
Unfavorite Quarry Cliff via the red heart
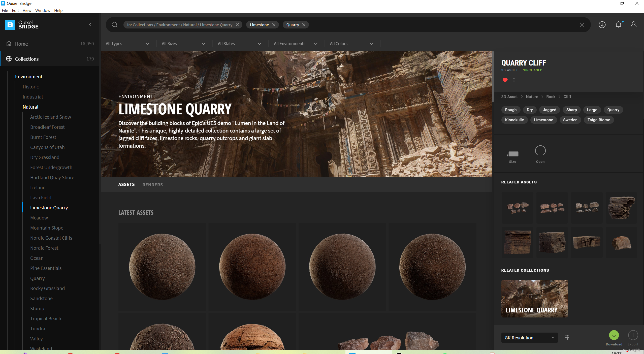point(505,80)
